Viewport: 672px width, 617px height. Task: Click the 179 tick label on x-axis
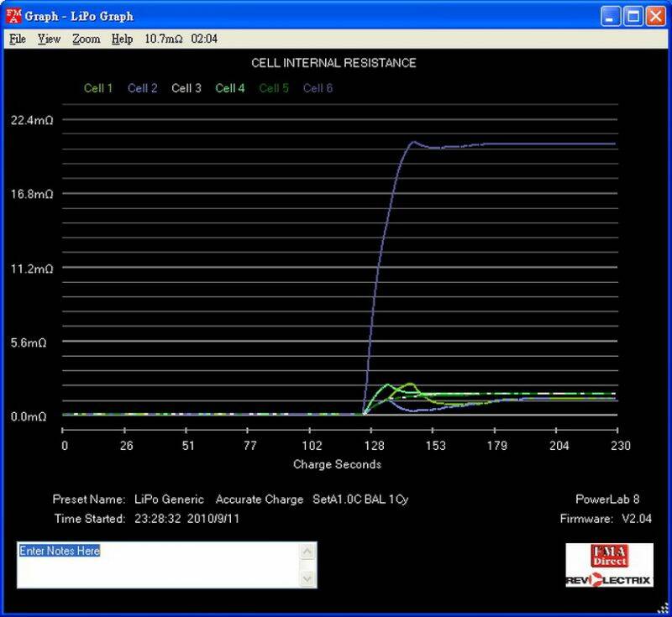coord(497,446)
